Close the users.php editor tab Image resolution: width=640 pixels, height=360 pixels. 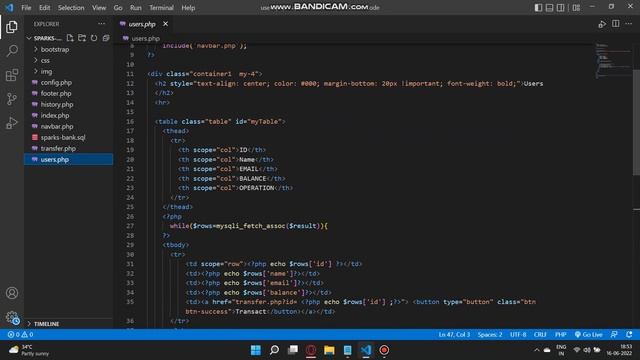(x=165, y=24)
